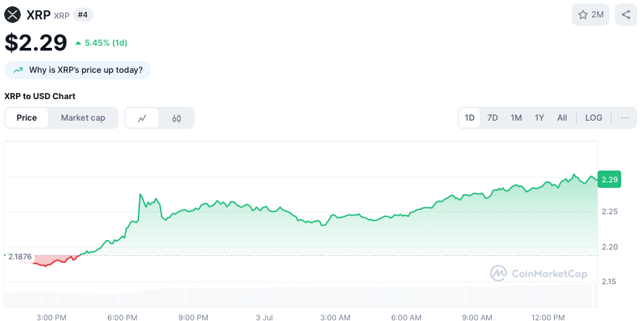Choose the 1Y time range
Image resolution: width=644 pixels, height=321 pixels.
539,118
